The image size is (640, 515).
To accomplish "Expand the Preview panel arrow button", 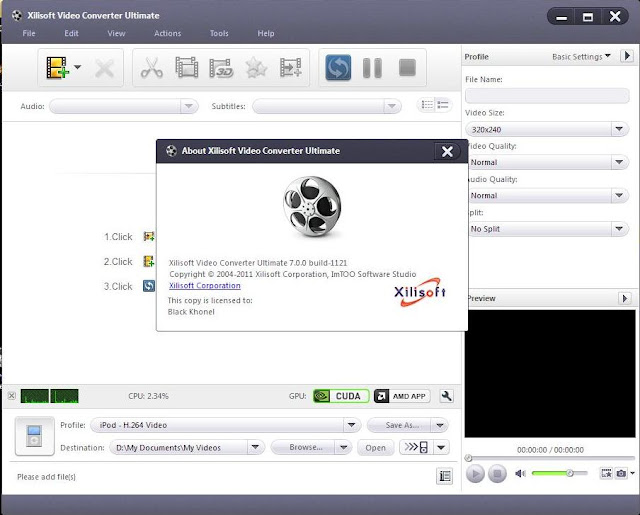I will pos(625,298).
